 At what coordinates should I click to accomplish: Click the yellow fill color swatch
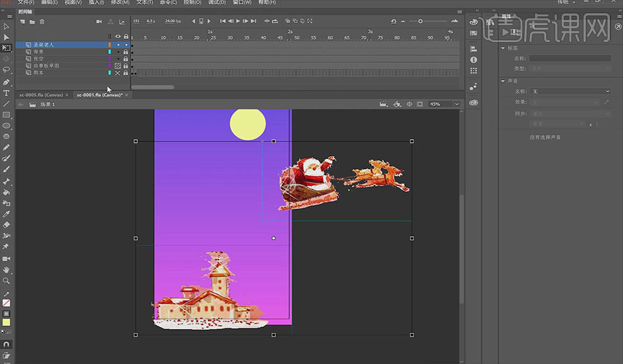coord(6,323)
